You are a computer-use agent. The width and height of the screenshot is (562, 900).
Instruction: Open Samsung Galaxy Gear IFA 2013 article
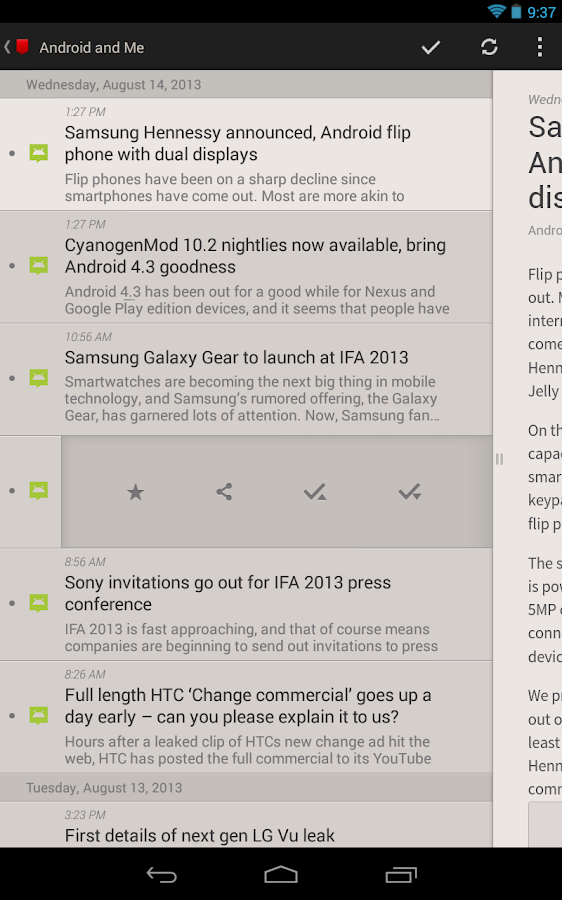pyautogui.click(x=246, y=379)
